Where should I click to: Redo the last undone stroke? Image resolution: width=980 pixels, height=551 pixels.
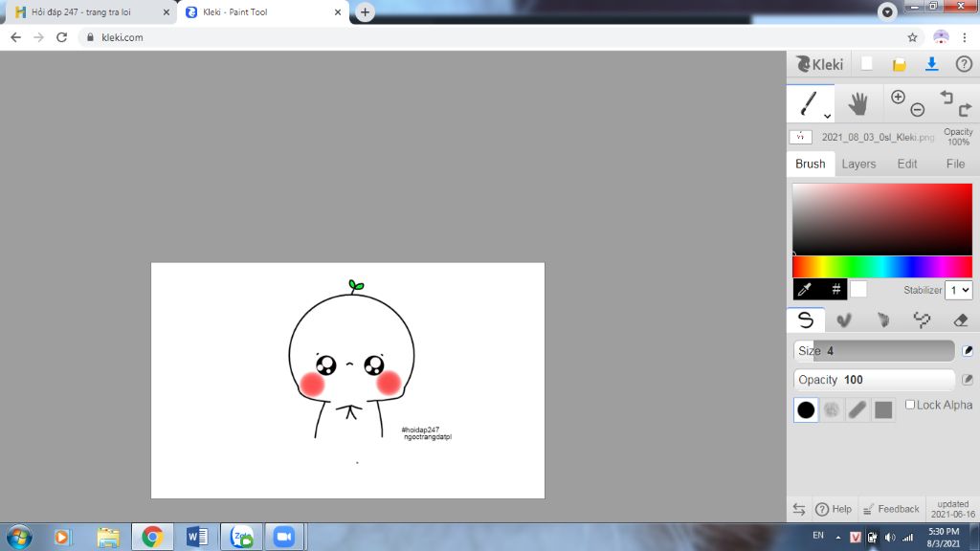click(x=965, y=110)
